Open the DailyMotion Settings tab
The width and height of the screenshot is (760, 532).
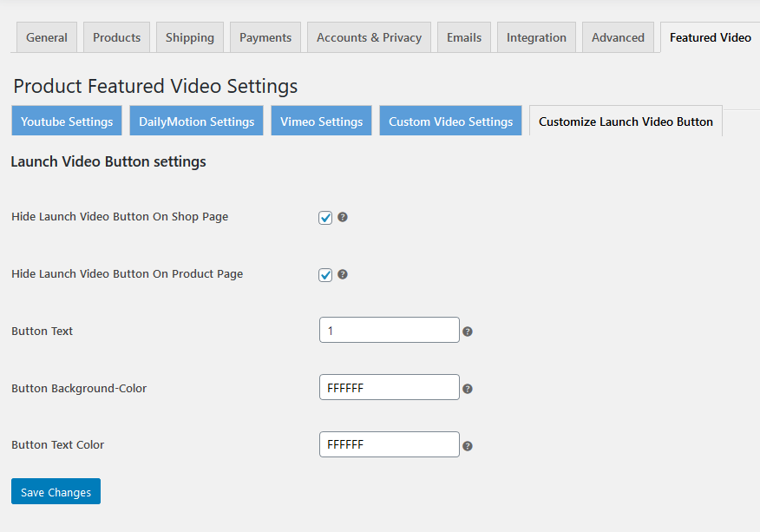[196, 121]
